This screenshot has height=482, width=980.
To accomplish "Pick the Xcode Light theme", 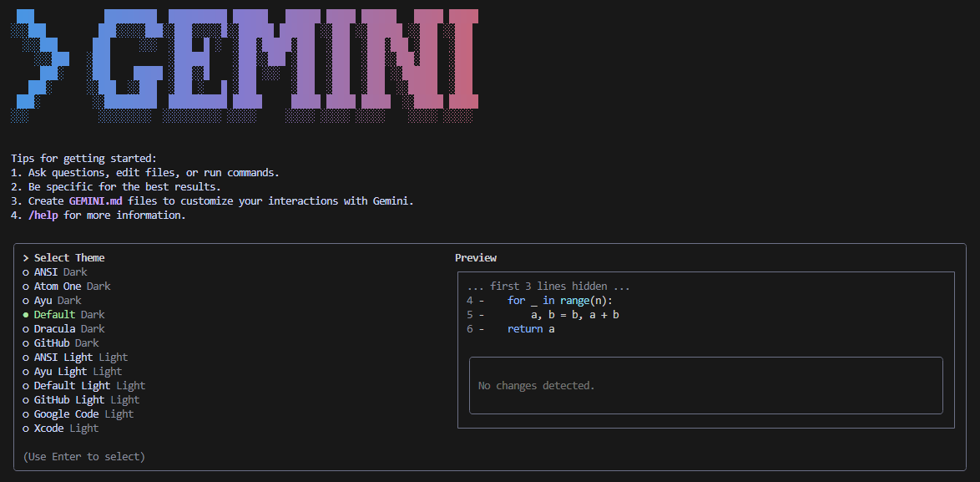I will [61, 429].
